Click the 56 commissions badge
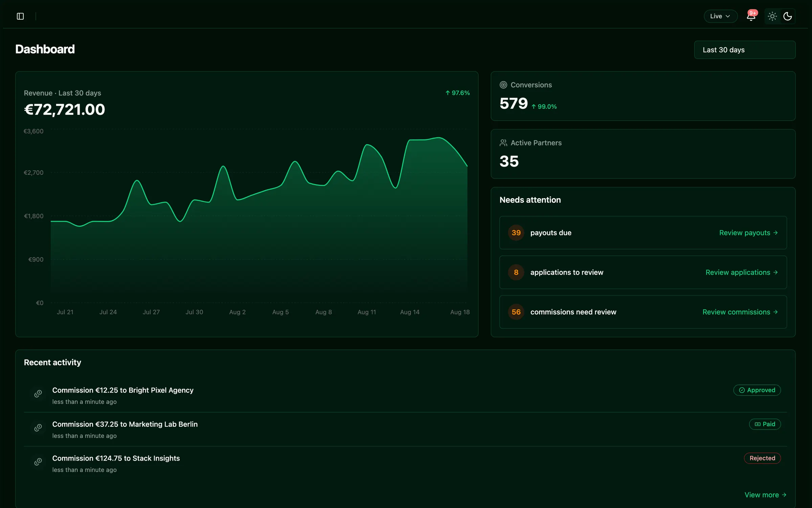This screenshot has height=508, width=812. pos(516,312)
